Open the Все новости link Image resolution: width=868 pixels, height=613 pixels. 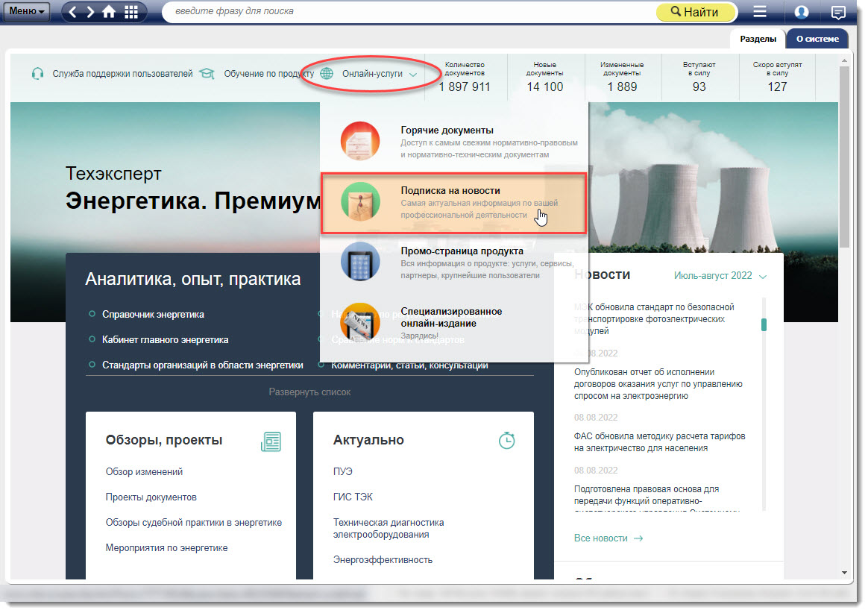click(x=608, y=538)
